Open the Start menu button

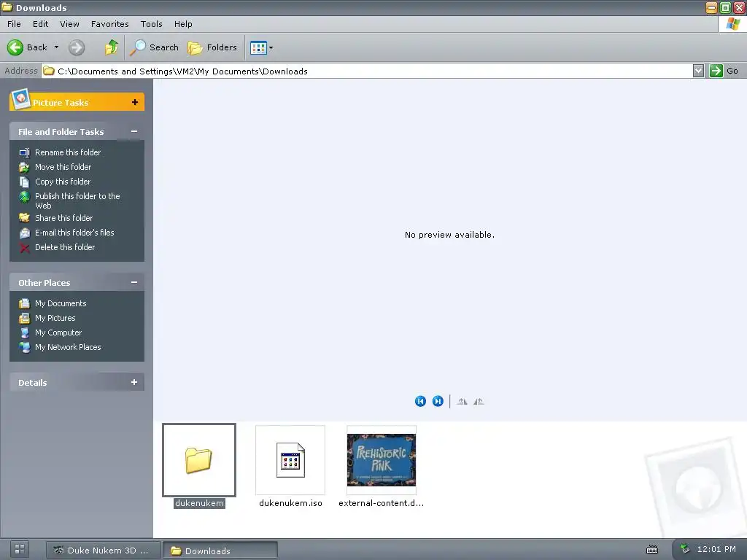(20, 549)
